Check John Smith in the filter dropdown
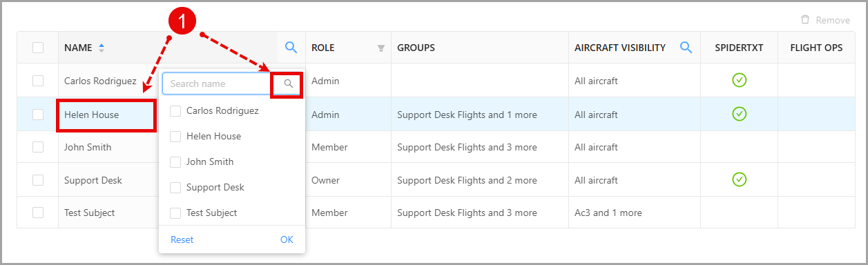The width and height of the screenshot is (868, 265). (x=175, y=161)
